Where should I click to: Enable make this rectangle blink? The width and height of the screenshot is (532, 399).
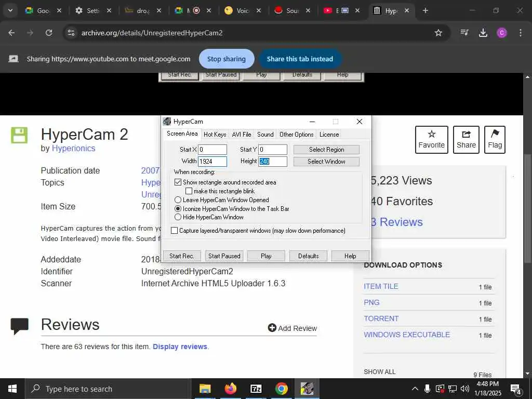click(189, 191)
